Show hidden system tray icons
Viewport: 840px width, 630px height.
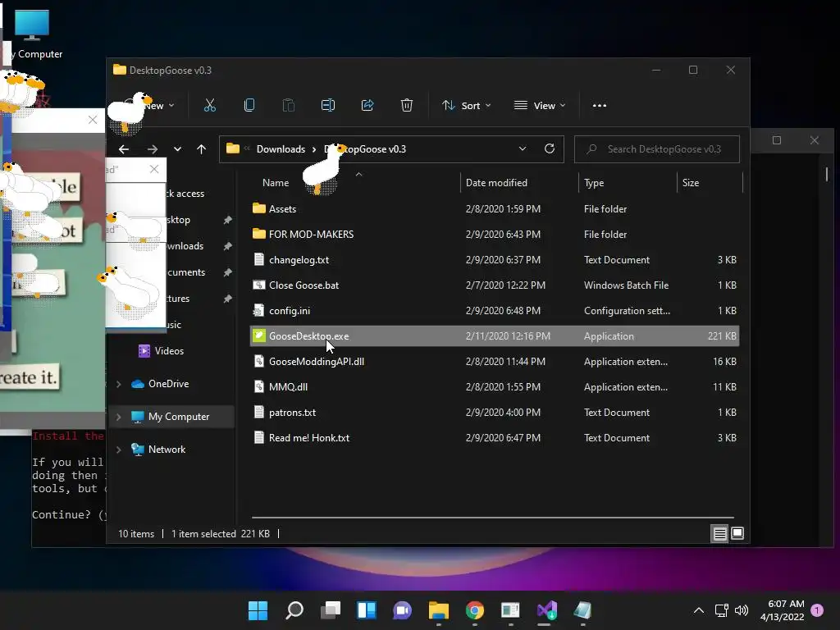pyautogui.click(x=699, y=610)
